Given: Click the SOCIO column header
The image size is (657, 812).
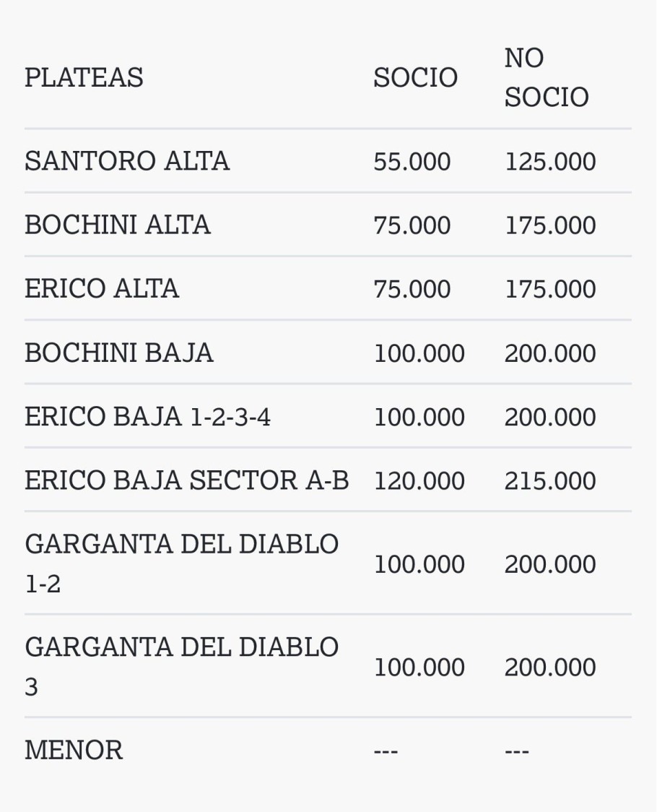Looking at the screenshot, I should pyautogui.click(x=415, y=77).
